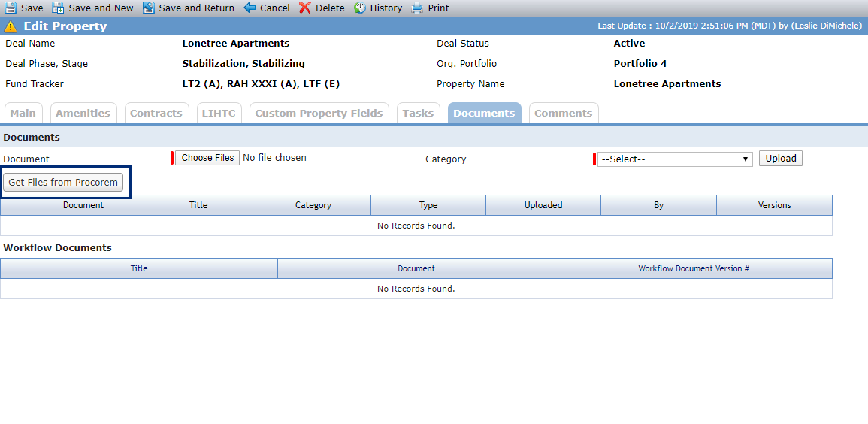Image resolution: width=868 pixels, height=424 pixels.
Task: Click the Workflow Documents 'Document' column header
Action: (416, 268)
